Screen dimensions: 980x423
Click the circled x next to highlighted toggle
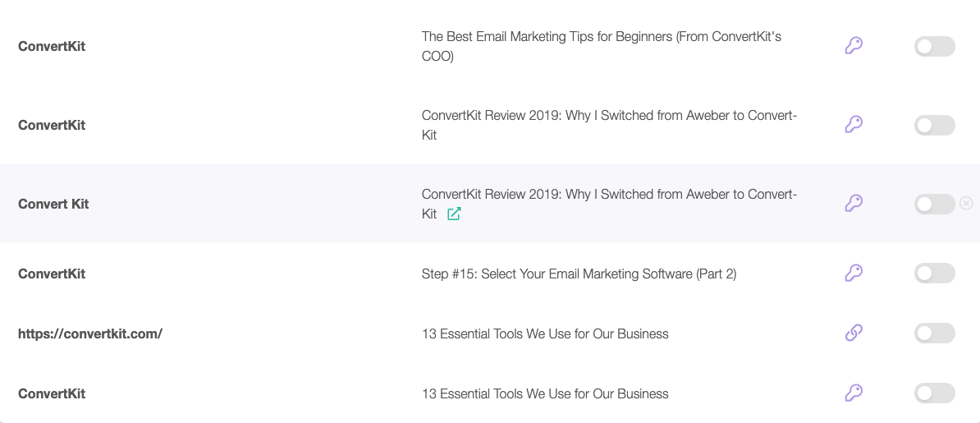pos(966,204)
